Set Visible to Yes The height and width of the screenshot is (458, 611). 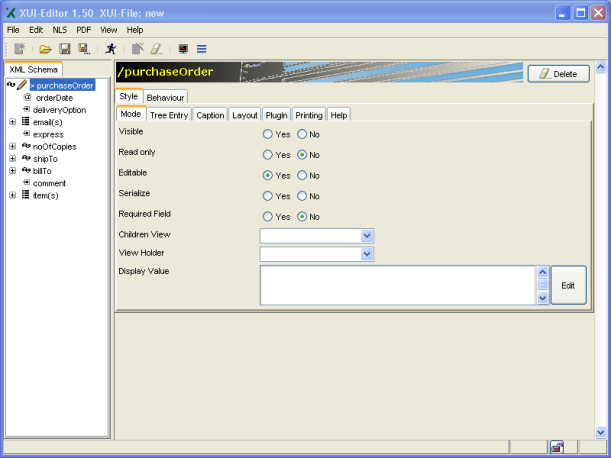(x=268, y=134)
